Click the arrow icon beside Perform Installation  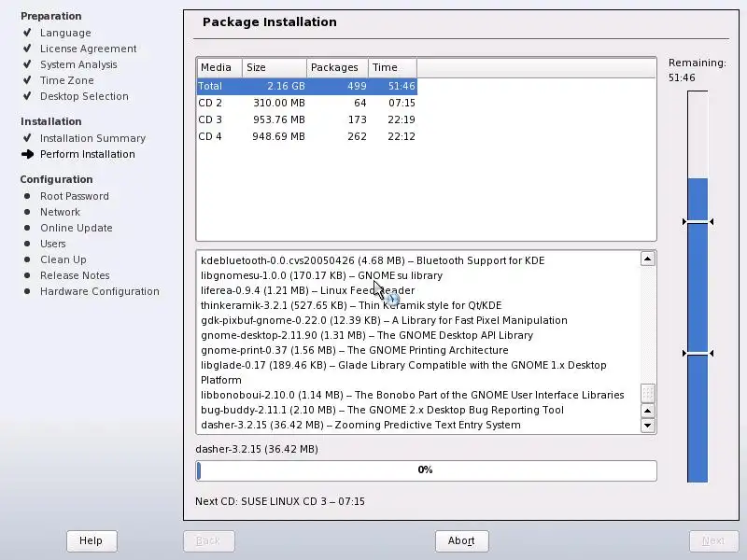coord(28,154)
